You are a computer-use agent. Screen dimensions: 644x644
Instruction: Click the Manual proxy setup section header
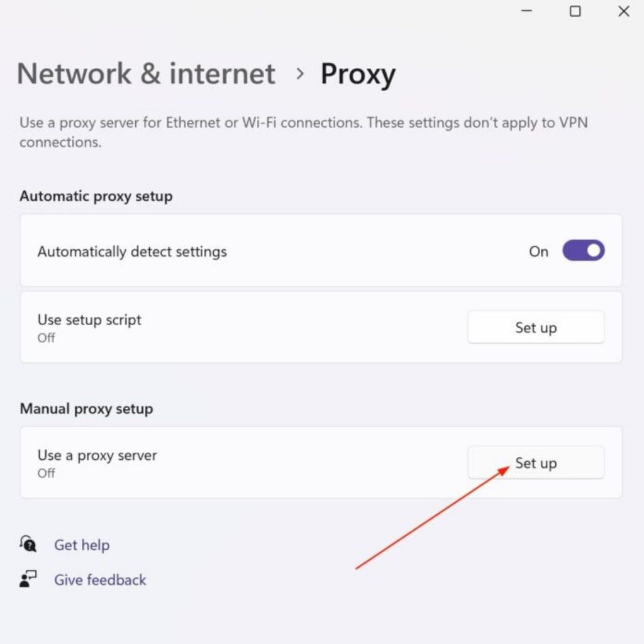(86, 409)
